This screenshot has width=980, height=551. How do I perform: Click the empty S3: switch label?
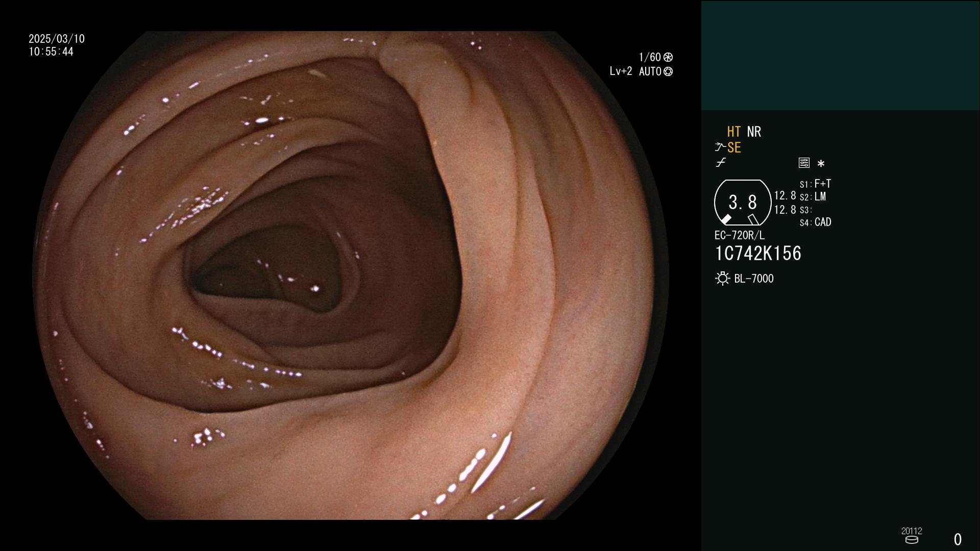(806, 210)
